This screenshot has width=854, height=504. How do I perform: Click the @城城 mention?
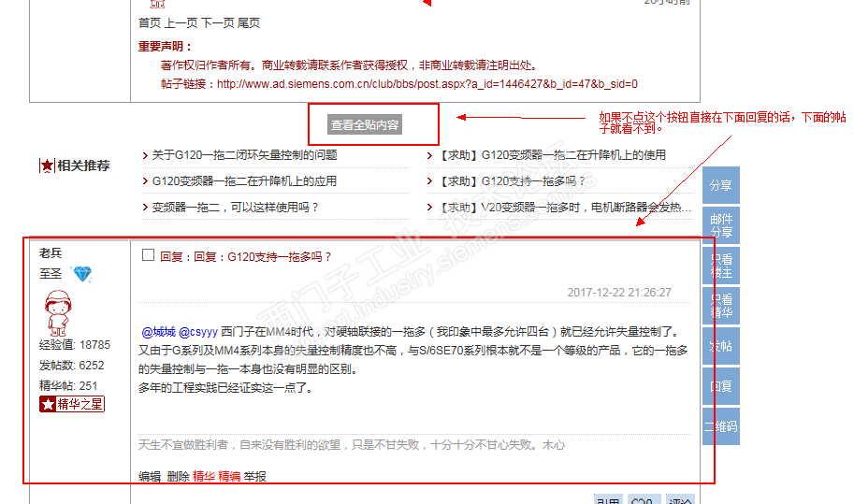158,332
